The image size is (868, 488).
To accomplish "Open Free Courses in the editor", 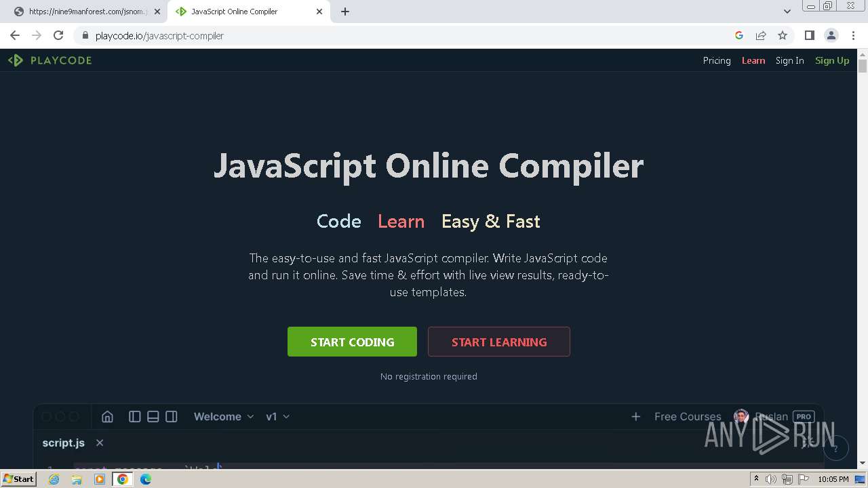I will coord(688,417).
